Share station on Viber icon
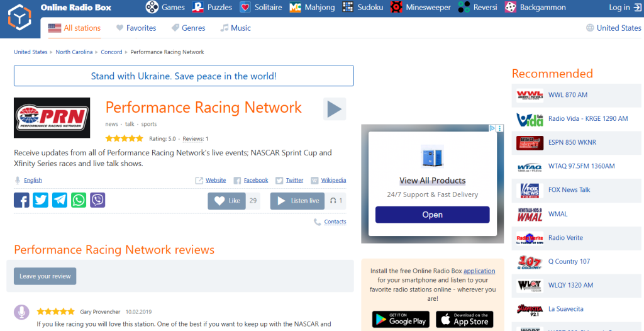 (x=97, y=200)
